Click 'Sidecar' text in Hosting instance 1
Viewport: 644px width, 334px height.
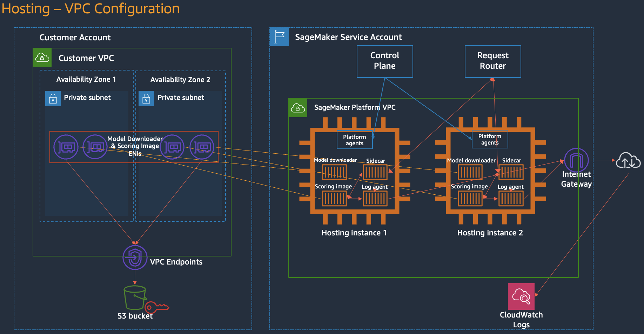pyautogui.click(x=376, y=161)
